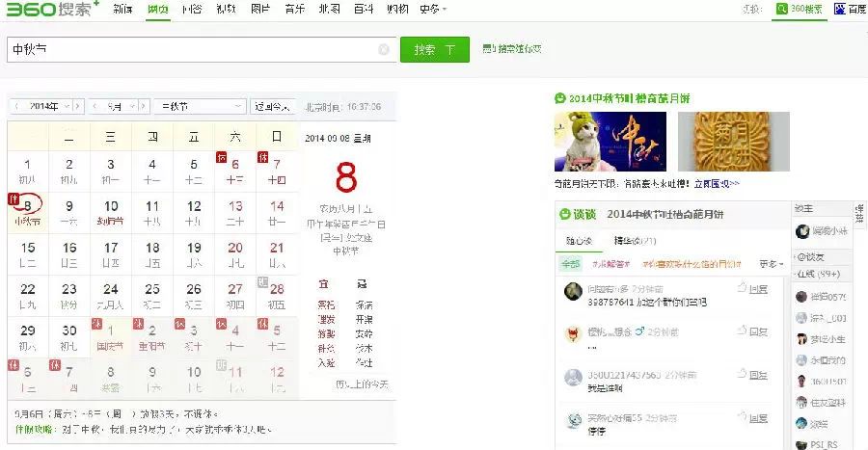This screenshot has height=450, width=868.
Task: Click the 360搜索 logo at top left
Action: tap(53, 10)
